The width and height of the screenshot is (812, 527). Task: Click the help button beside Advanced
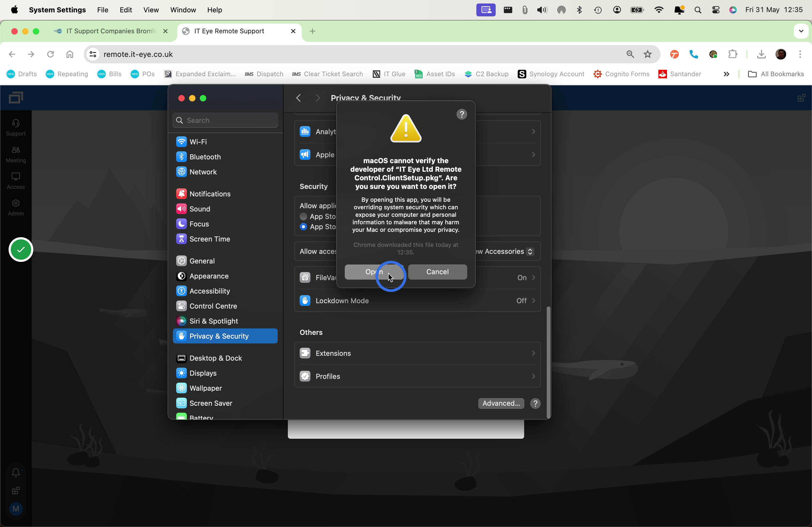(x=535, y=403)
